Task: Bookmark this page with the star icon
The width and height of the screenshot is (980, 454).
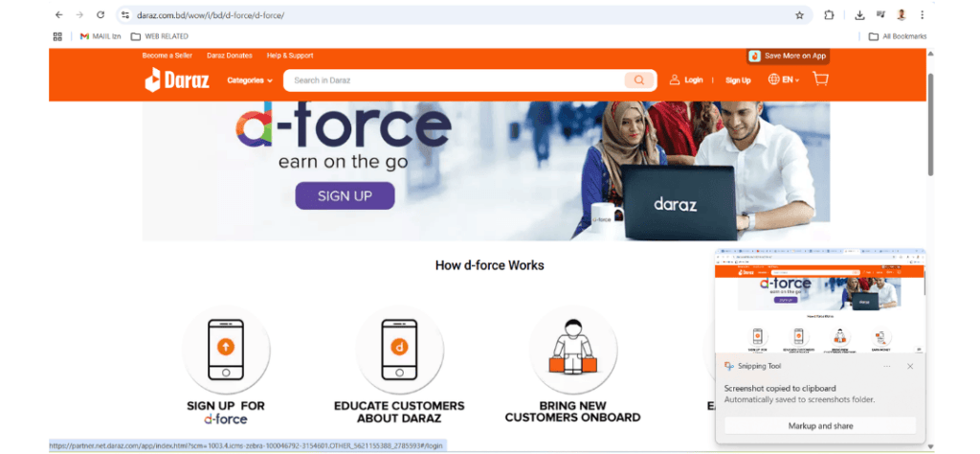Action: point(799,15)
